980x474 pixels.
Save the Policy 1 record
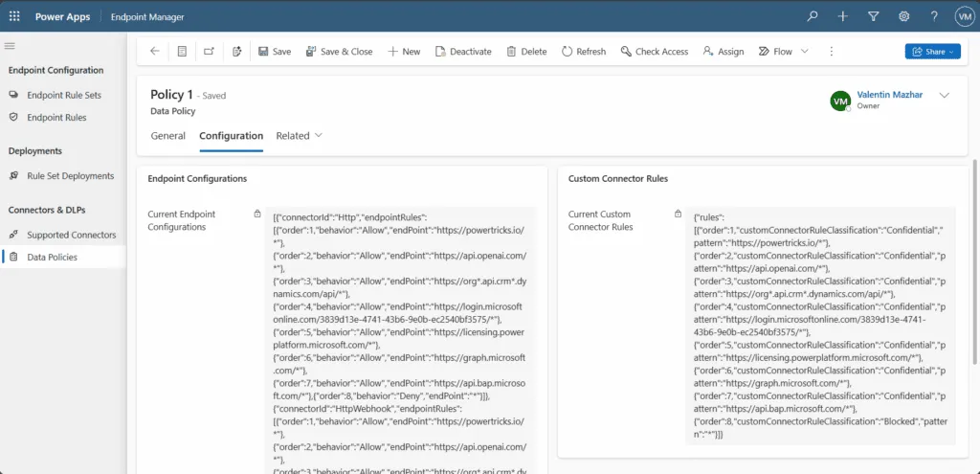point(275,52)
